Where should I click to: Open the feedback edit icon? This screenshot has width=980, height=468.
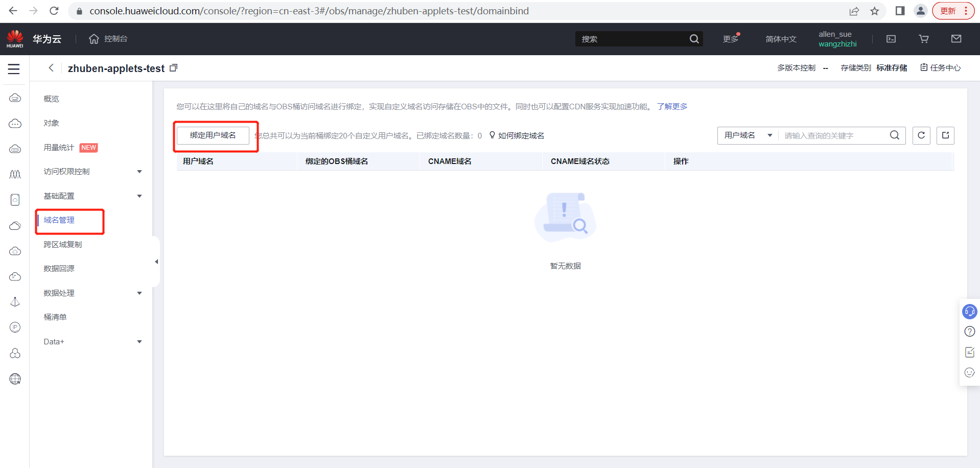tap(969, 352)
